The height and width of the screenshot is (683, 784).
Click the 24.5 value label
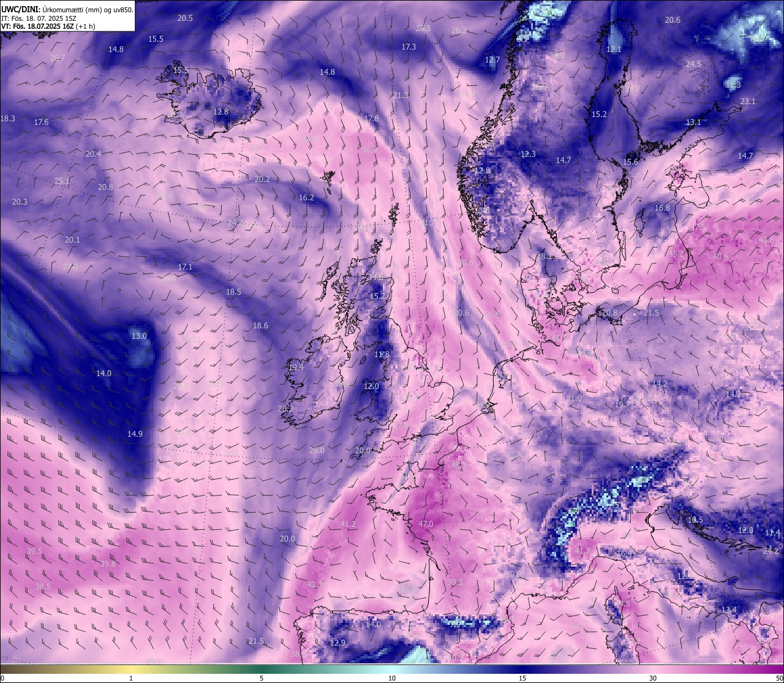click(x=693, y=64)
